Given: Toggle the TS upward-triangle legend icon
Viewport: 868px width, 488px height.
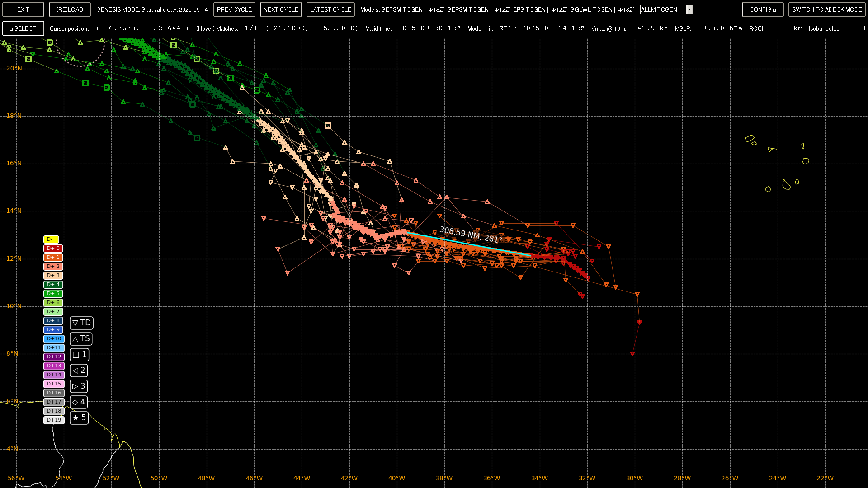Looking at the screenshot, I should click(81, 338).
